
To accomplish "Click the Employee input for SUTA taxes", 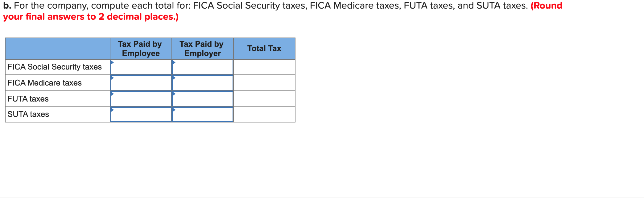I will pyautogui.click(x=141, y=114).
